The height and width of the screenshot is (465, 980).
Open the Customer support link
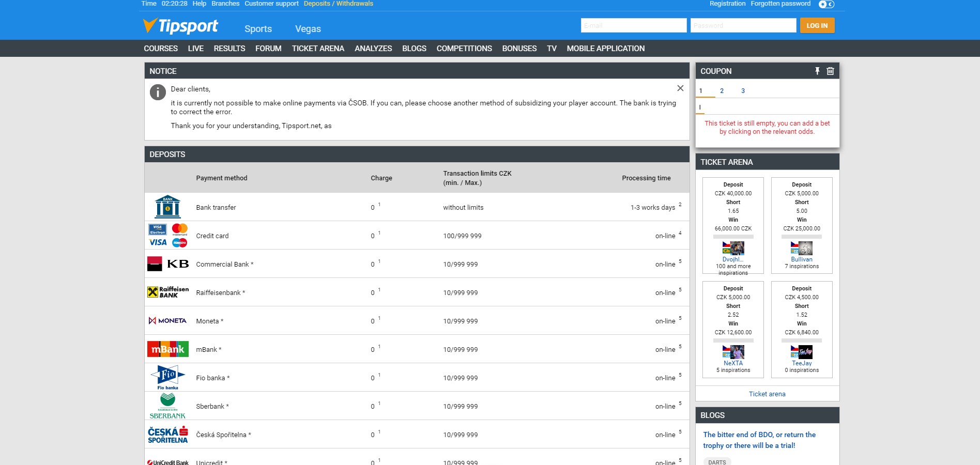click(271, 4)
